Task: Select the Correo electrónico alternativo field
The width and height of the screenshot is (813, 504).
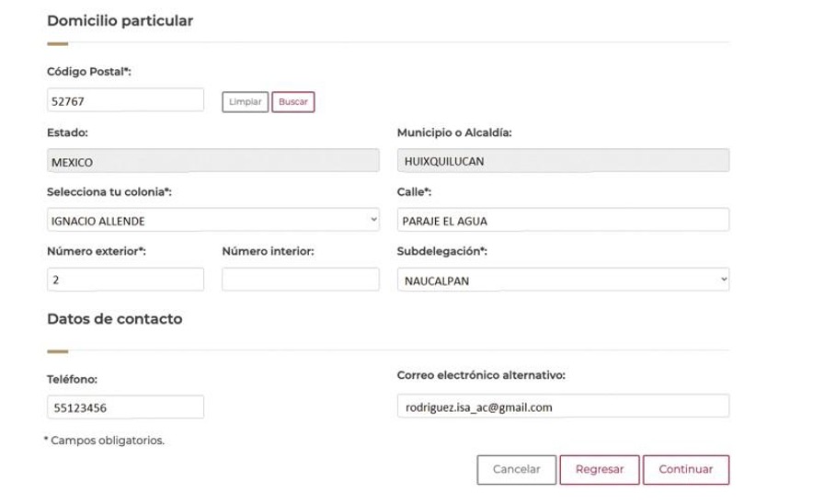Action: click(563, 406)
